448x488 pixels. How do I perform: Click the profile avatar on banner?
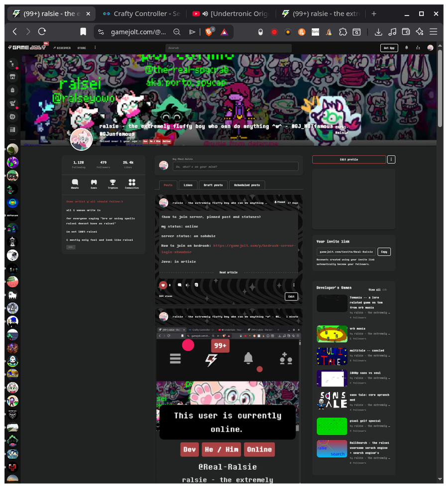click(x=81, y=139)
